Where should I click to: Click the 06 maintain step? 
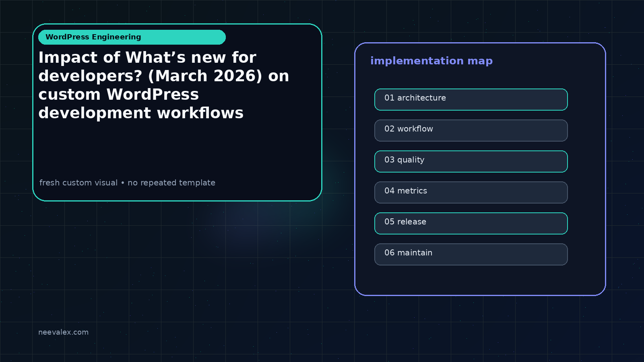click(x=471, y=254)
